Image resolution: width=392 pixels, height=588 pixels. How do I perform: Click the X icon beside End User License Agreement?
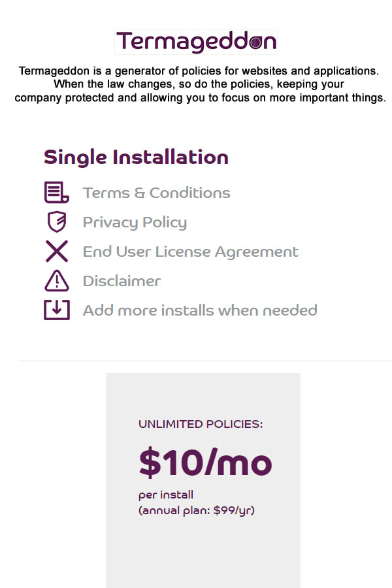tap(57, 252)
